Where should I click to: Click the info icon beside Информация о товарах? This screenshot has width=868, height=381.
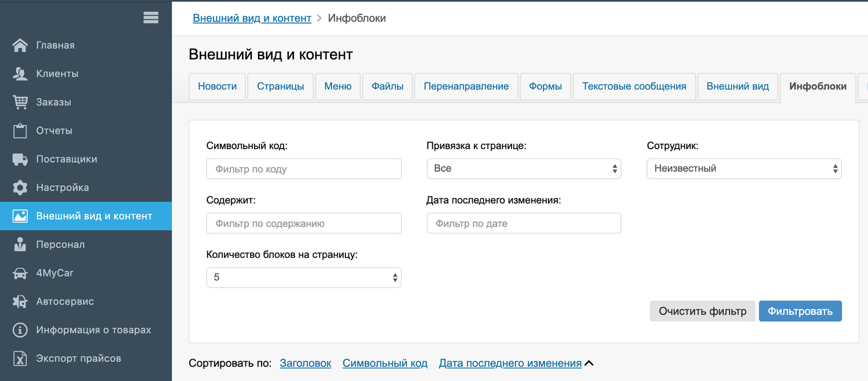(20, 330)
